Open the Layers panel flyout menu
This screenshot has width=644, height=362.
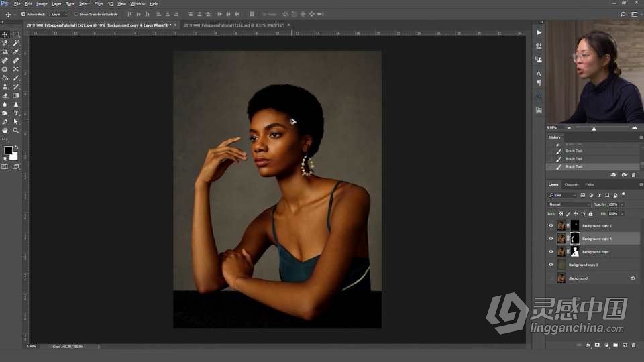pos(641,185)
